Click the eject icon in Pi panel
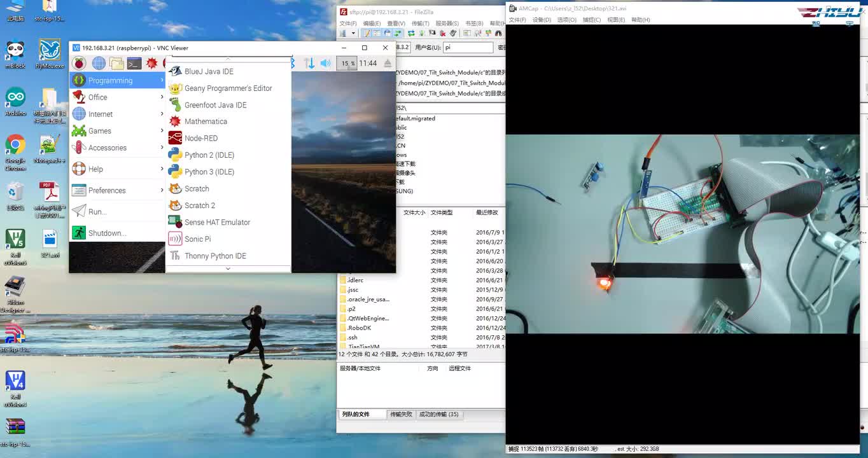 pyautogui.click(x=388, y=63)
